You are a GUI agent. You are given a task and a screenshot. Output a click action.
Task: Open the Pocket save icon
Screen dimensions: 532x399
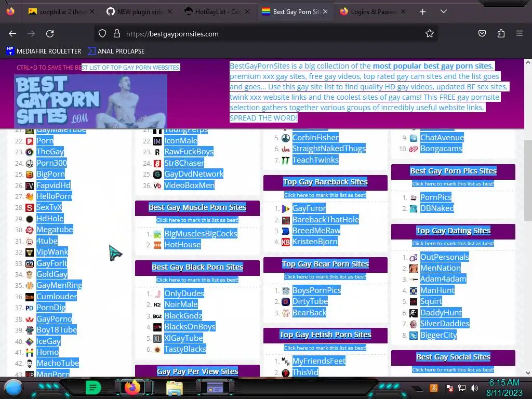point(482,34)
